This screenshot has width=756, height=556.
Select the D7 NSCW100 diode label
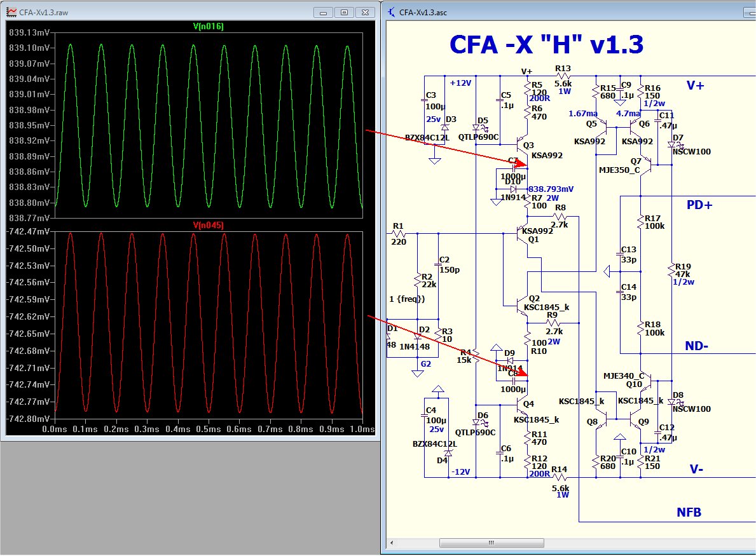point(692,144)
